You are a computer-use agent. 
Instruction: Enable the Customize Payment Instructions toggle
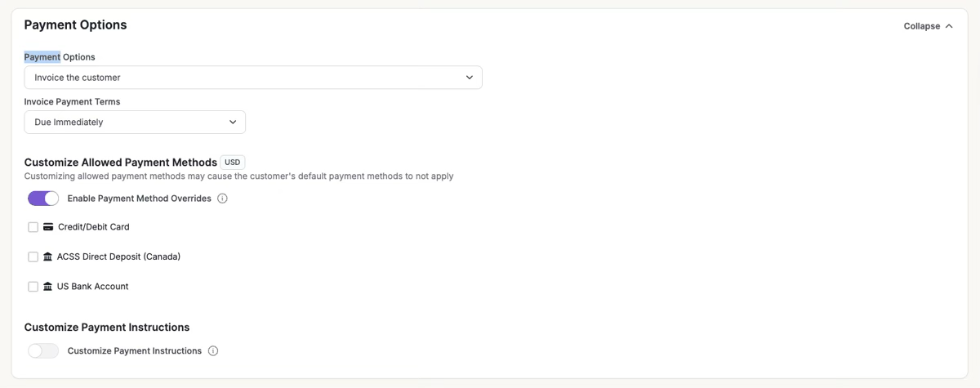click(43, 351)
